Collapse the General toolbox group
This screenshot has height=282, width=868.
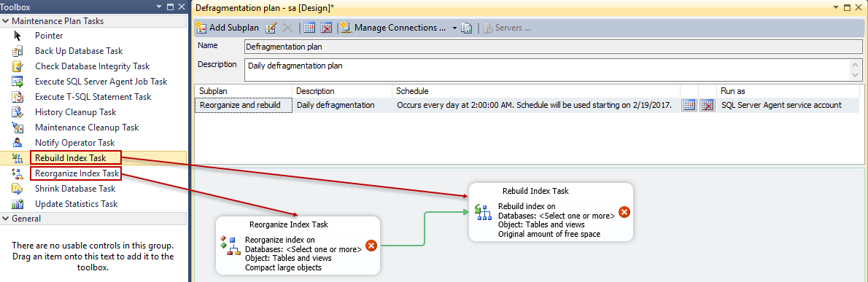tap(5, 219)
